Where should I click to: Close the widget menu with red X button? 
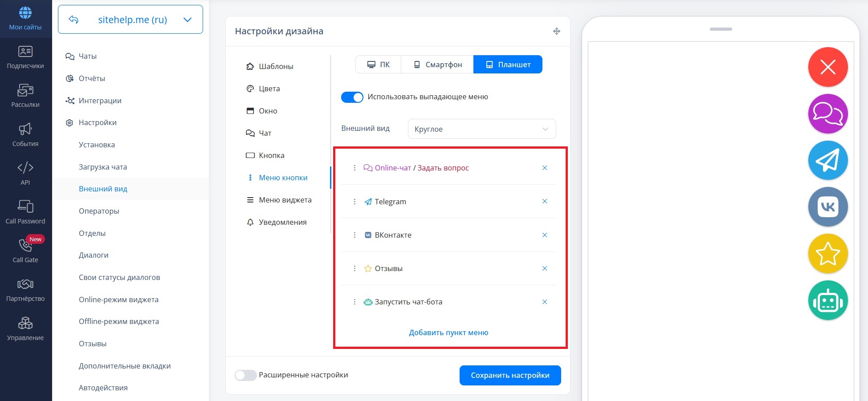[827, 67]
